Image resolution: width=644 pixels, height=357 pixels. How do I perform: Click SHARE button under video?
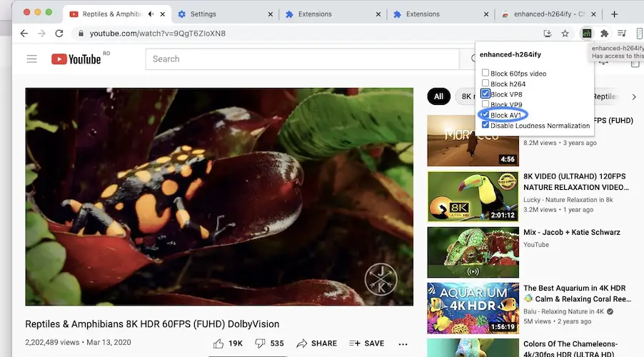pos(317,343)
